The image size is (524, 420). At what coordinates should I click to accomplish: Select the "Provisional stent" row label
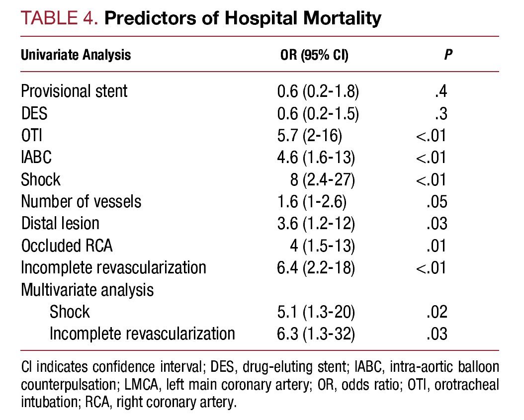(x=74, y=91)
